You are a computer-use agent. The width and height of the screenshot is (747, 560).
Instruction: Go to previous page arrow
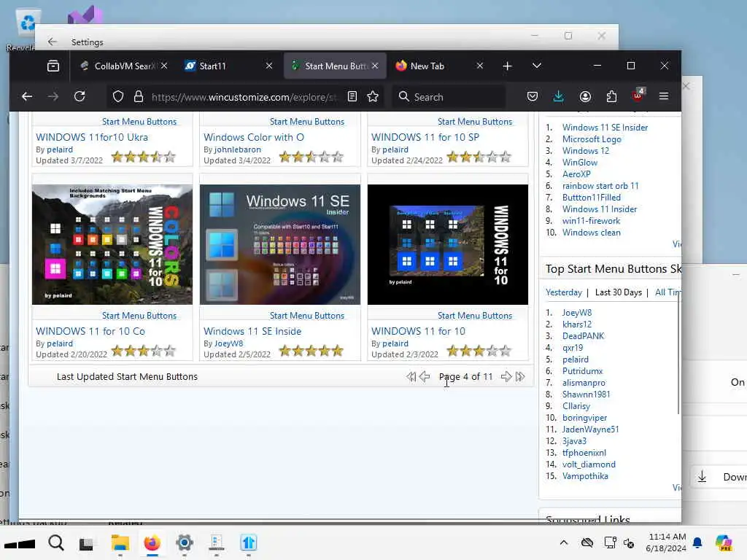(425, 377)
